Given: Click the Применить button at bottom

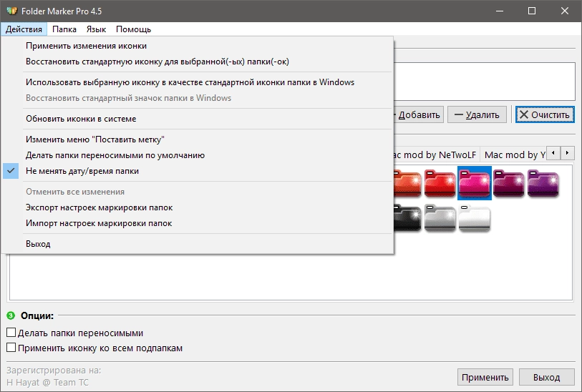Looking at the screenshot, I should coord(485,377).
